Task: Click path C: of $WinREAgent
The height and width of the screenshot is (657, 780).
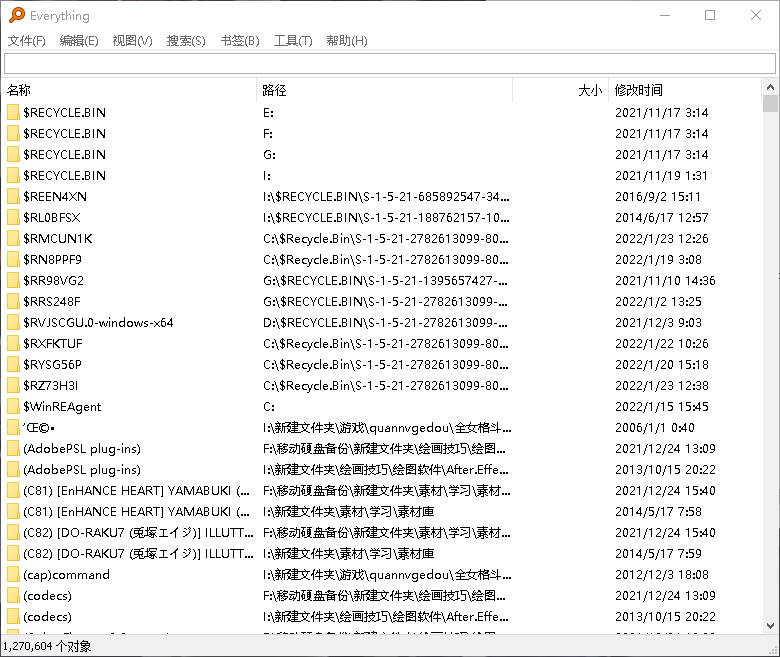Action: point(269,406)
